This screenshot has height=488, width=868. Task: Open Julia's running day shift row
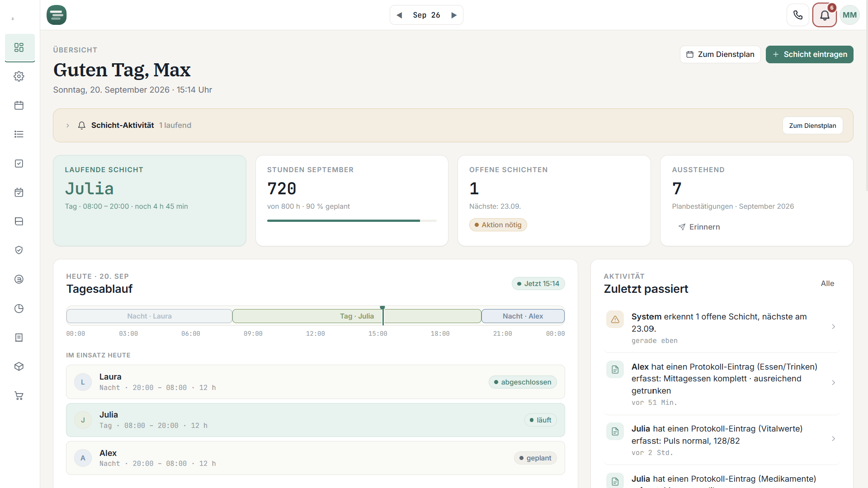[x=315, y=420]
